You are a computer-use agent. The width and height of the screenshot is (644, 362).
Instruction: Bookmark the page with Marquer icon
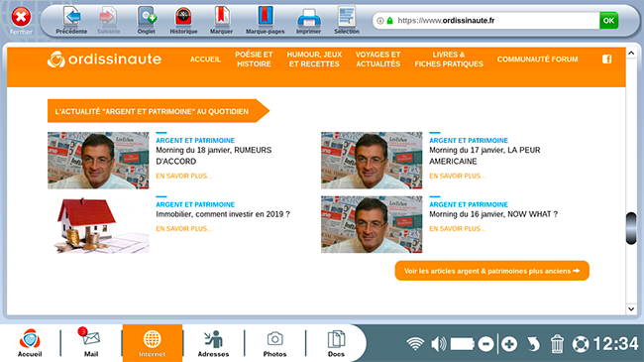click(221, 17)
